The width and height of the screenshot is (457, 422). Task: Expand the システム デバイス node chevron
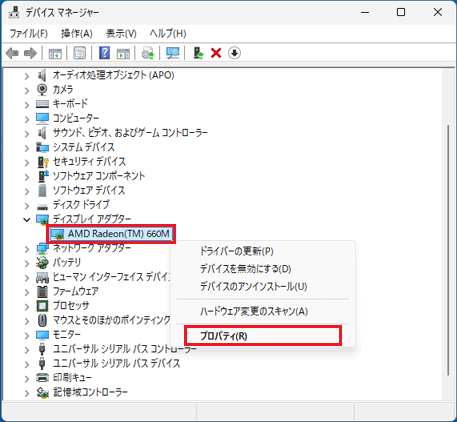click(27, 148)
